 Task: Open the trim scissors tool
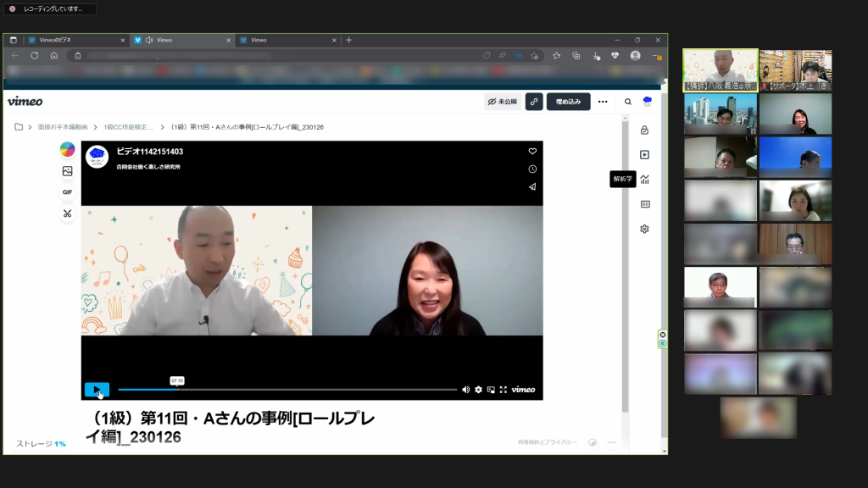click(x=67, y=213)
